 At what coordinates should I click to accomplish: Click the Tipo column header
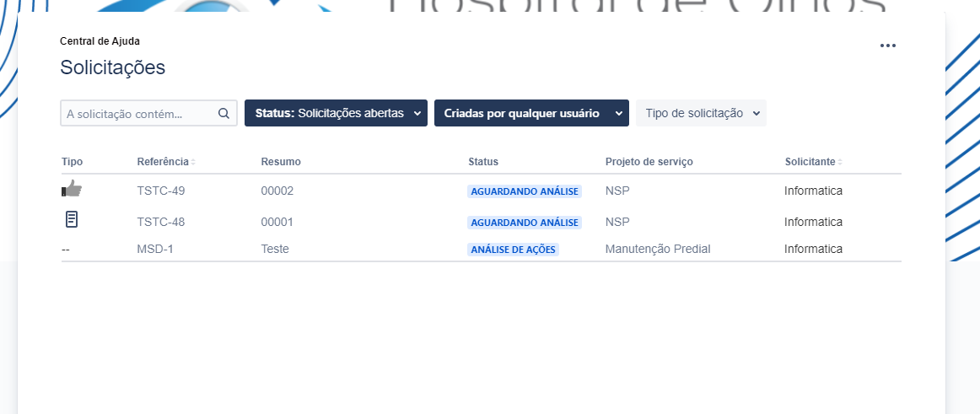click(72, 162)
